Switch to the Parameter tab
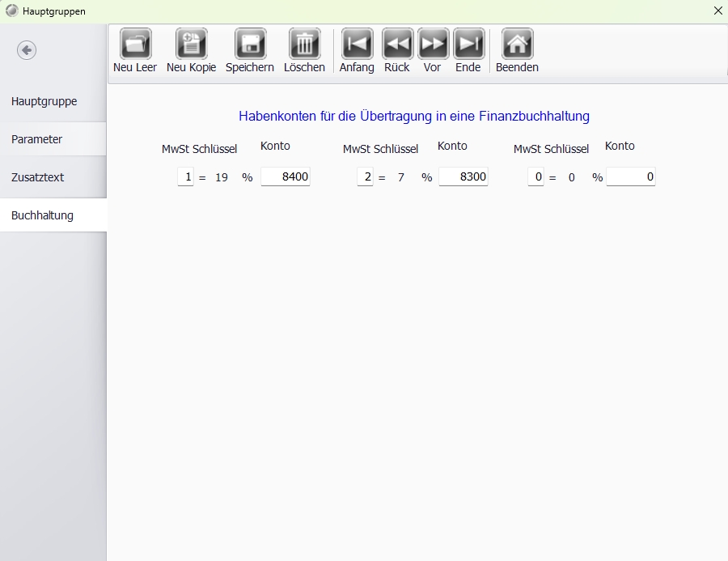Screen dimensions: 728x561 [x=53, y=139]
